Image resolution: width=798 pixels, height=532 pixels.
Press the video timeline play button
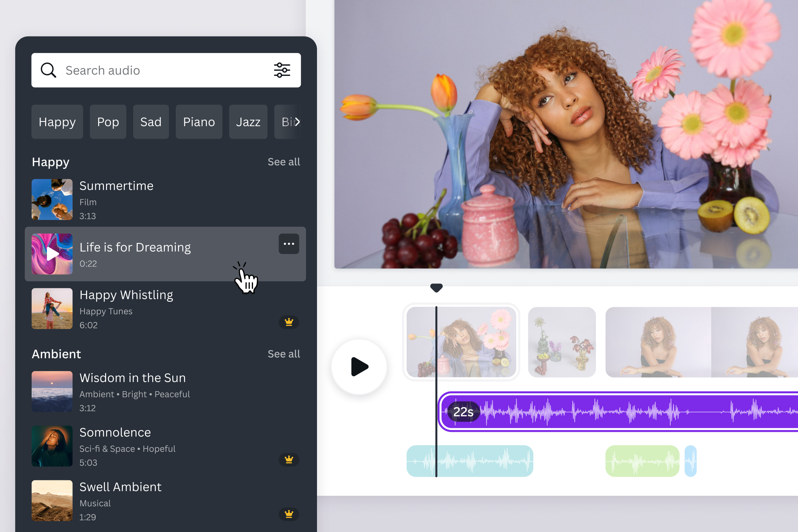[358, 366]
